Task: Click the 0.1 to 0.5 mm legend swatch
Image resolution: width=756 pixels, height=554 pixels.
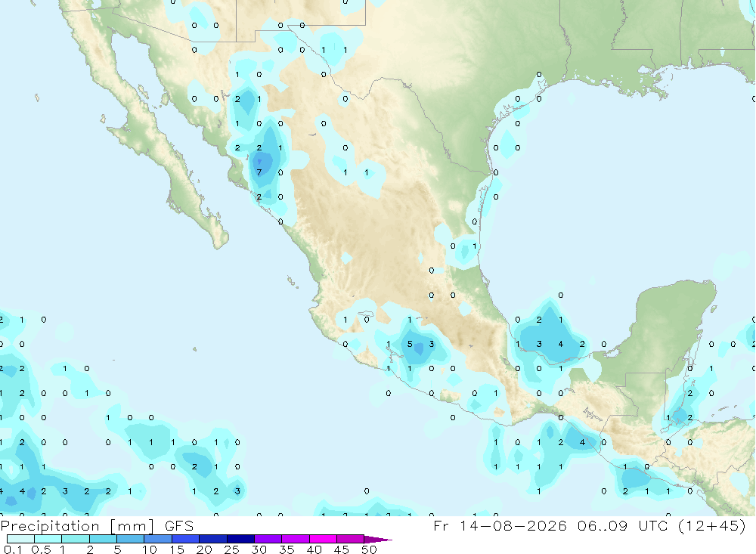Action: click(x=20, y=539)
